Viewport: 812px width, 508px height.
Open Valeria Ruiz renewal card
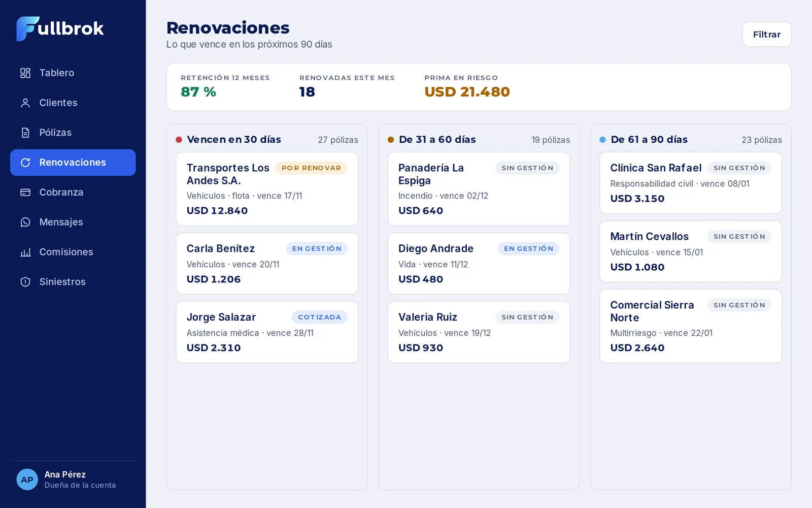479,332
